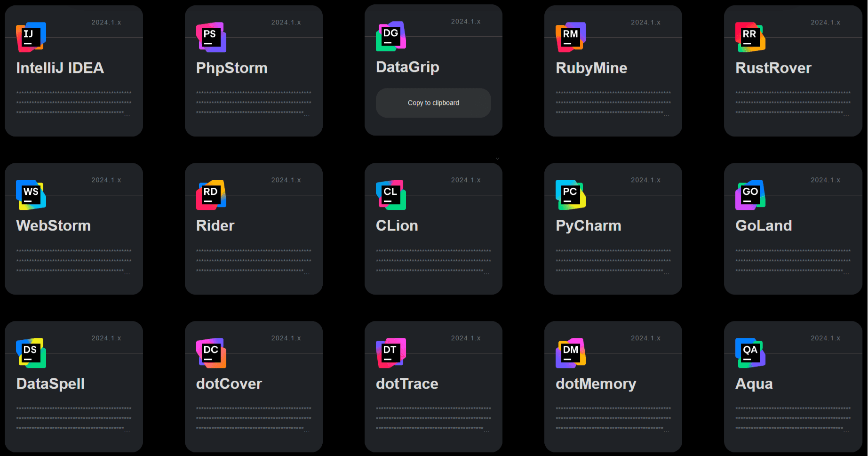868x456 pixels.
Task: Click the CLion CL icon
Action: tap(390, 195)
